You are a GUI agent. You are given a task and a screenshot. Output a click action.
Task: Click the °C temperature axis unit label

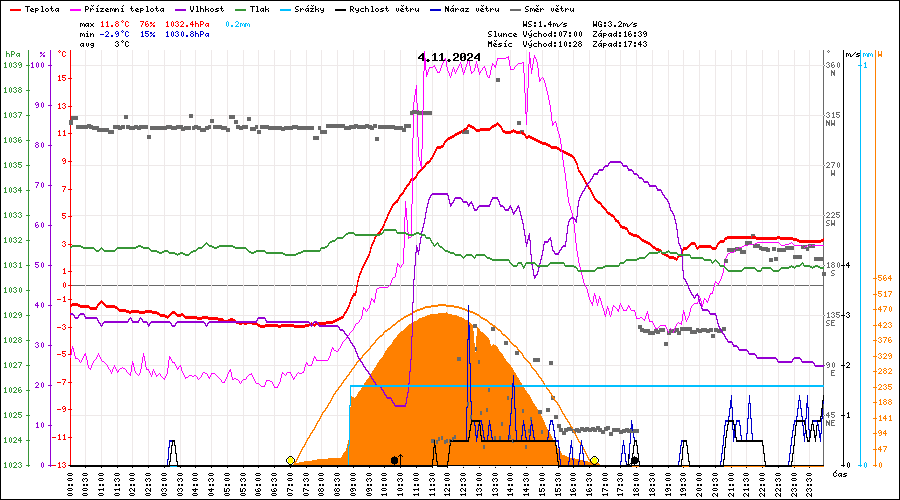[x=62, y=54]
